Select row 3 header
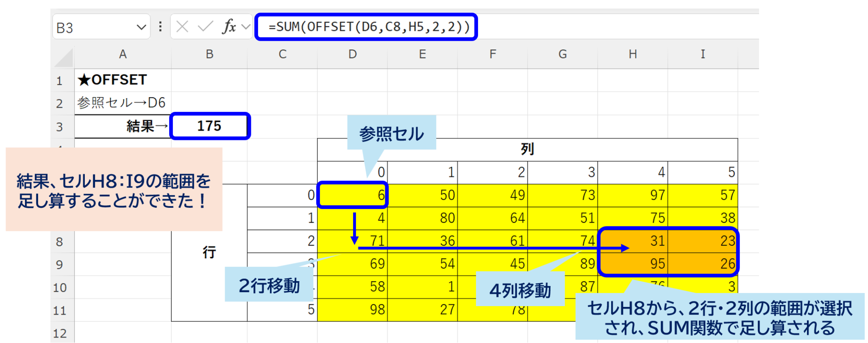The height and width of the screenshot is (343, 868). click(60, 127)
